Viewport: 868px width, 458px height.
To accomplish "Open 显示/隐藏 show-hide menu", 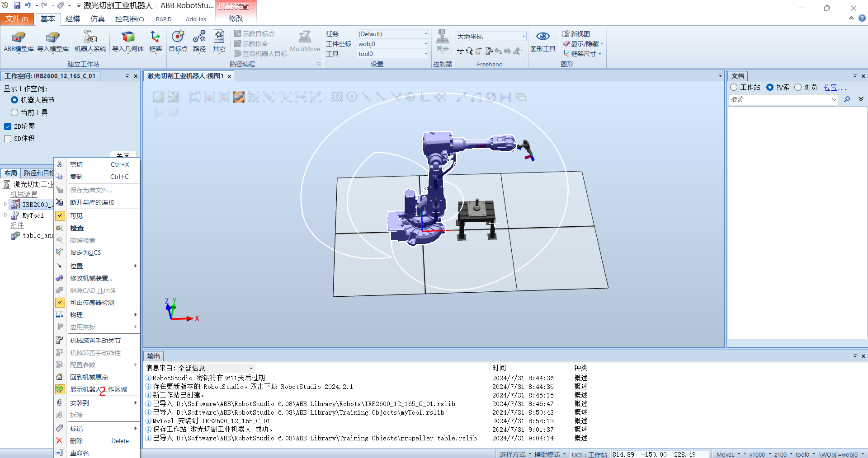I will tap(583, 44).
